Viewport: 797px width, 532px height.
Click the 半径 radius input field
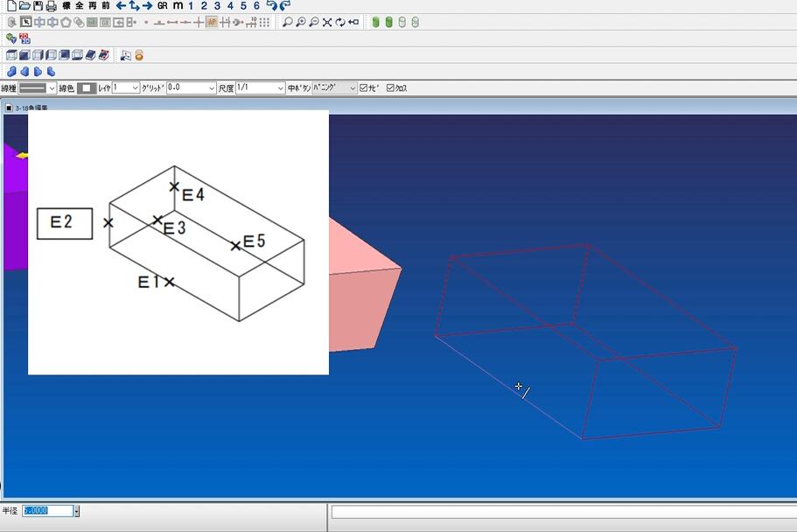point(47,511)
